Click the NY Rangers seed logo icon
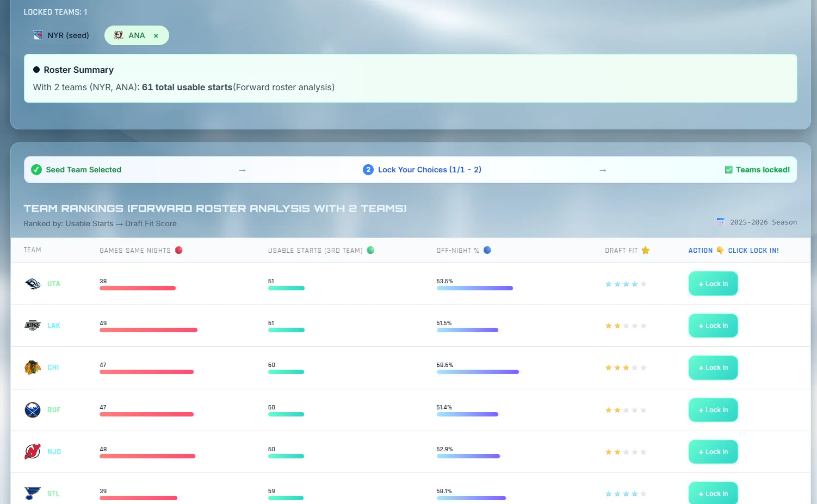Viewport: 817px width, 504px height. click(38, 35)
